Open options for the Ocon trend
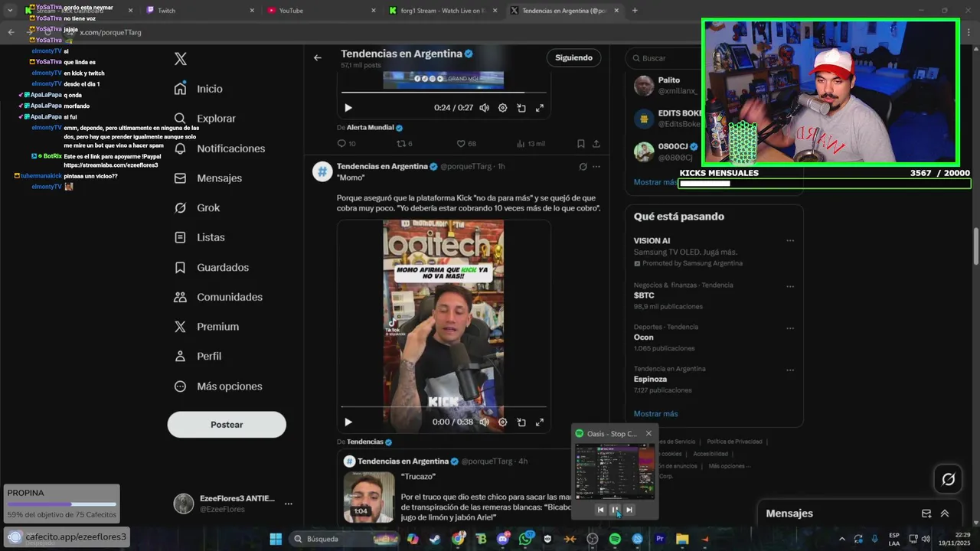 [x=790, y=328]
